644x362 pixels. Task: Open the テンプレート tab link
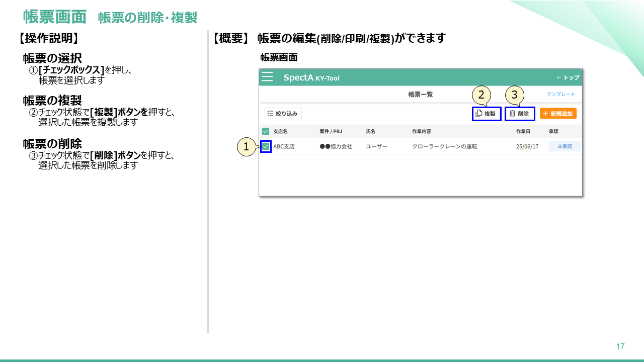coord(561,94)
